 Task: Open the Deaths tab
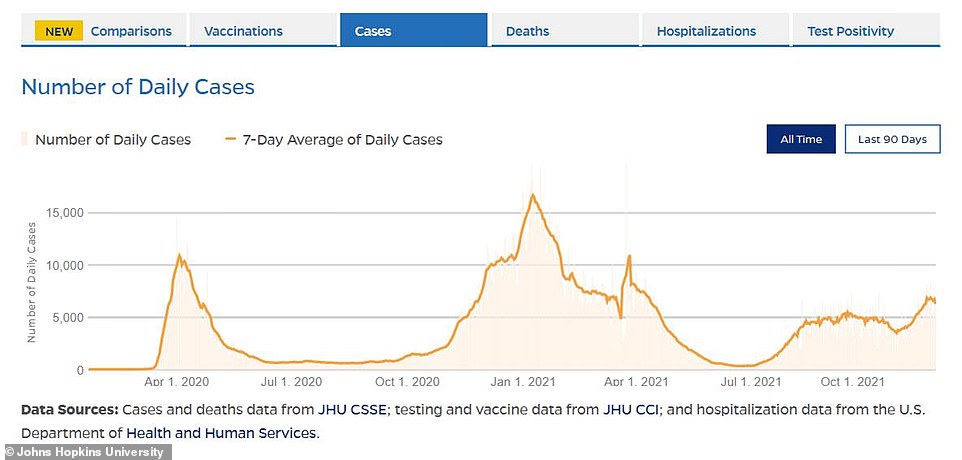[527, 31]
